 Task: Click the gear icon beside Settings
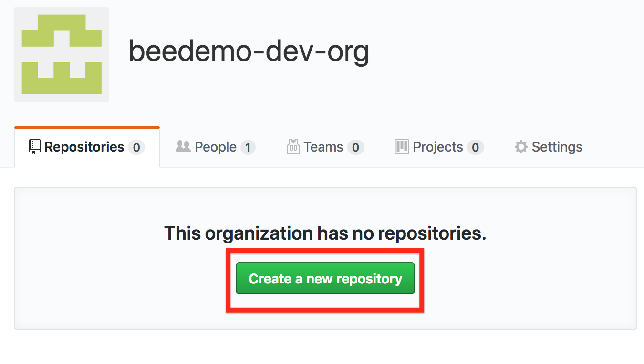point(521,147)
